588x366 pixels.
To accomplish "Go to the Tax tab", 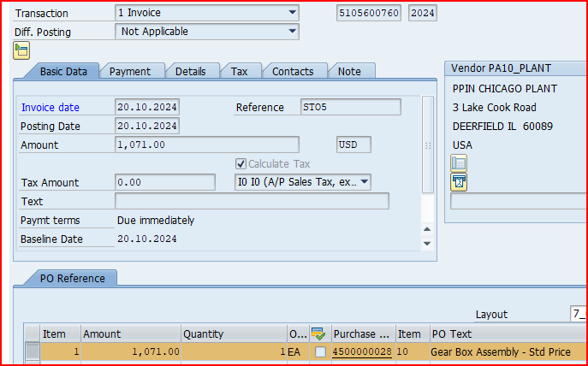I will [x=240, y=72].
